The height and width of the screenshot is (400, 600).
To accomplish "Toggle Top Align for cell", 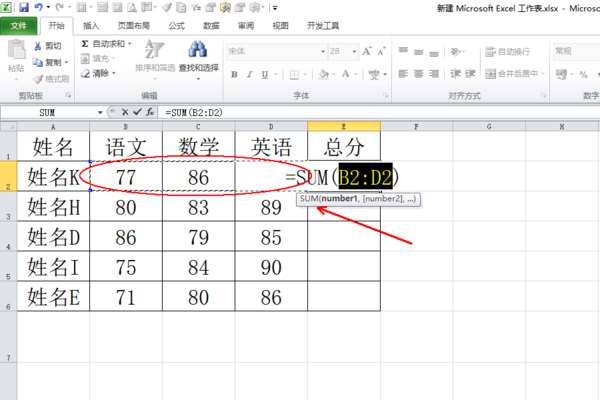I will 403,51.
